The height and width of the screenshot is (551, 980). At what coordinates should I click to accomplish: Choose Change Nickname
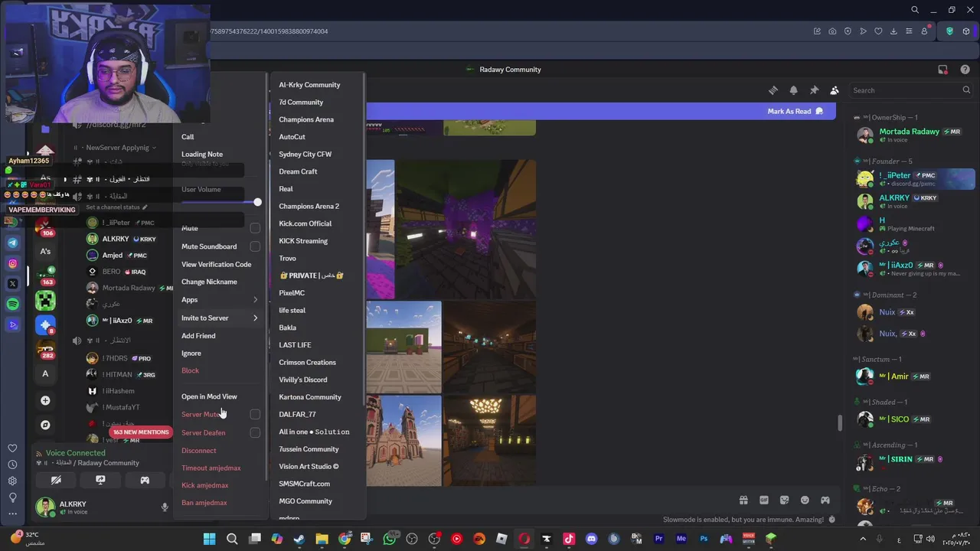[x=209, y=282]
